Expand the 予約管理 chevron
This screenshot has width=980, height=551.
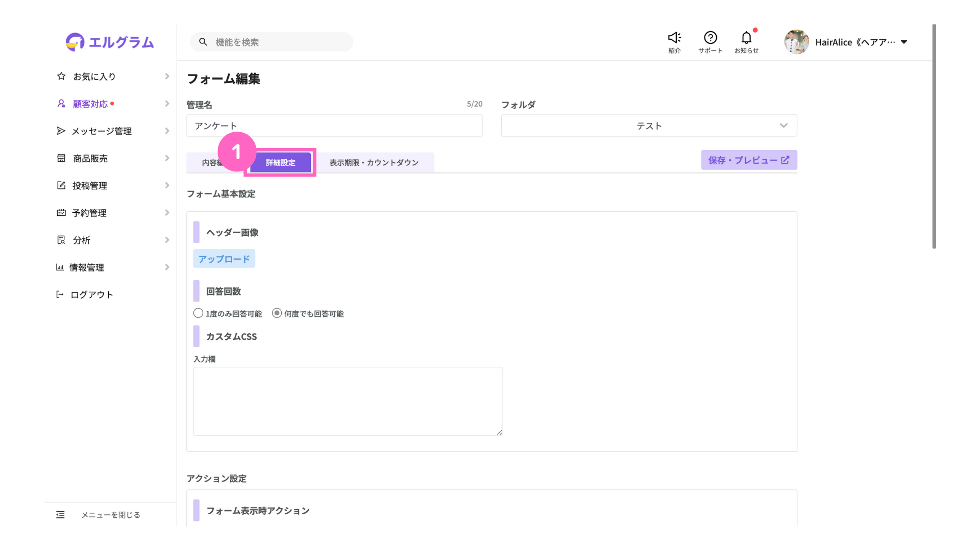[x=167, y=213]
